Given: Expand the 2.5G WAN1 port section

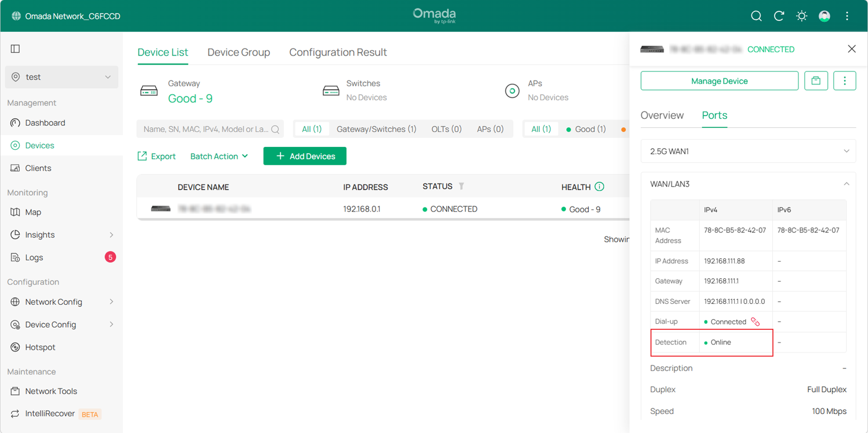Looking at the screenshot, I should [x=748, y=151].
